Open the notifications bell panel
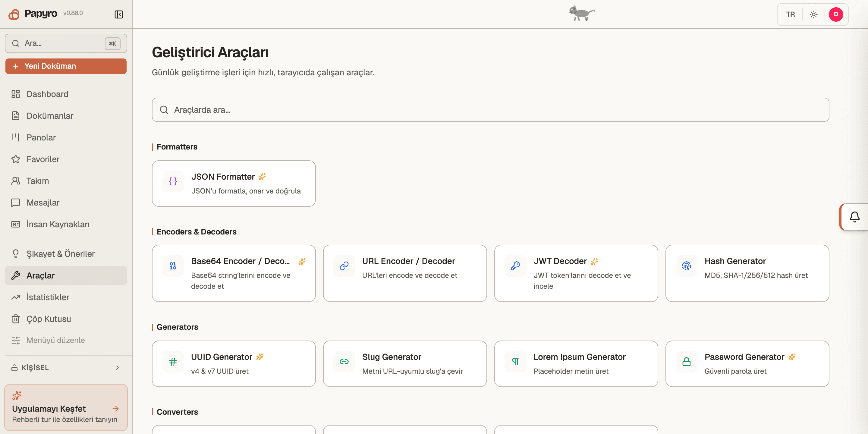 (854, 217)
